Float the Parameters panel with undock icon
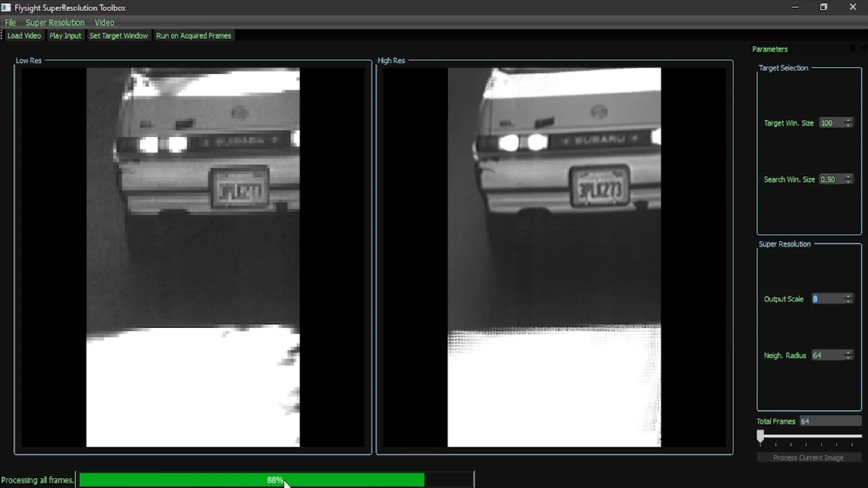Viewport: 868px width, 488px height. (853, 48)
